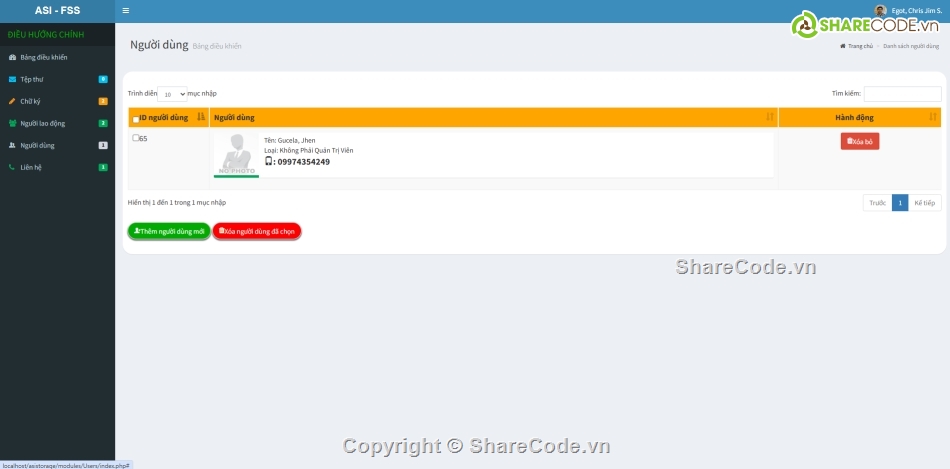Go to next page with Kế tiếp

pos(925,203)
